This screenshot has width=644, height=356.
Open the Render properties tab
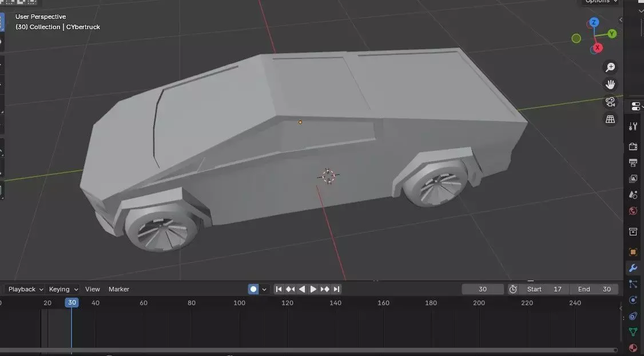click(633, 146)
